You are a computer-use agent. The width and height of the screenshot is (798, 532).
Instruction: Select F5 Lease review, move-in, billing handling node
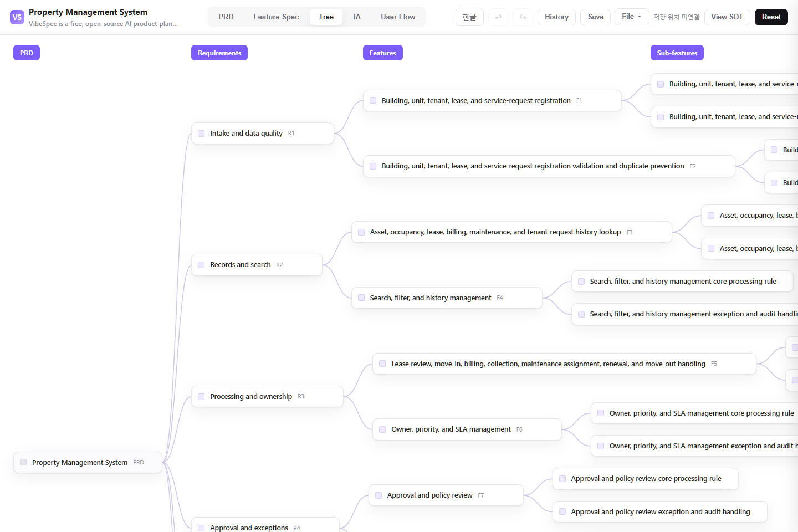click(x=564, y=364)
